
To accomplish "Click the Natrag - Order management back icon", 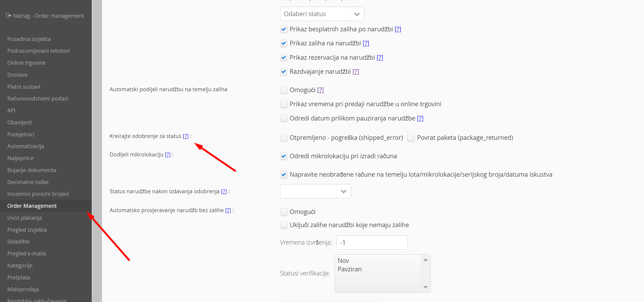I will point(9,15).
